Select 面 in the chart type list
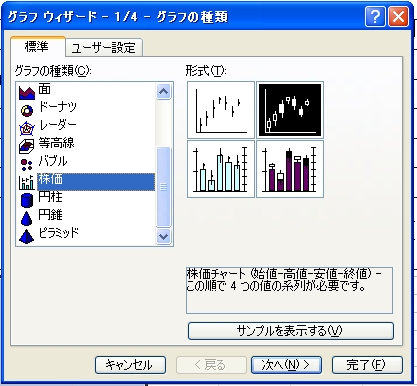Image resolution: width=417 pixels, height=386 pixels. (45, 89)
